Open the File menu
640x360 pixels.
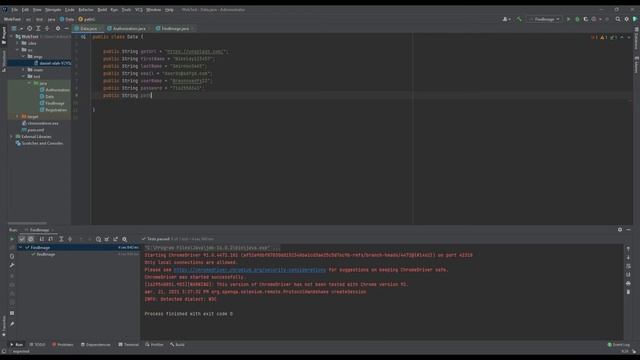tap(15, 9)
